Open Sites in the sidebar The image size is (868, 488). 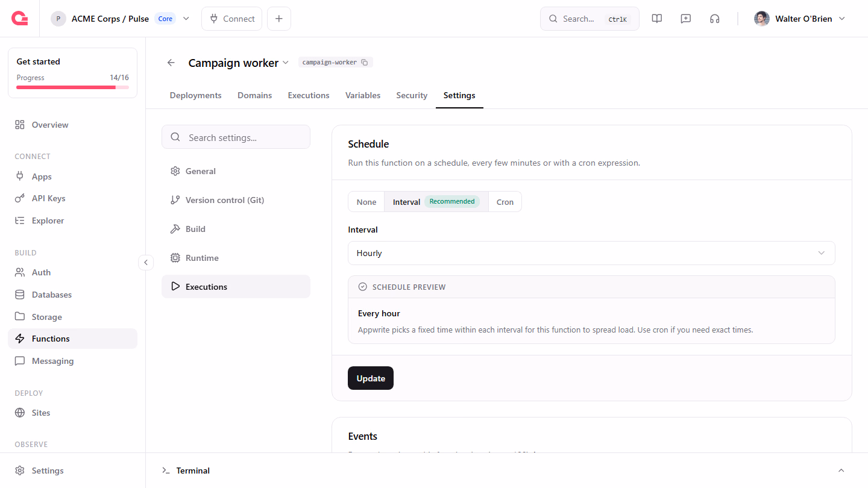tap(72, 413)
